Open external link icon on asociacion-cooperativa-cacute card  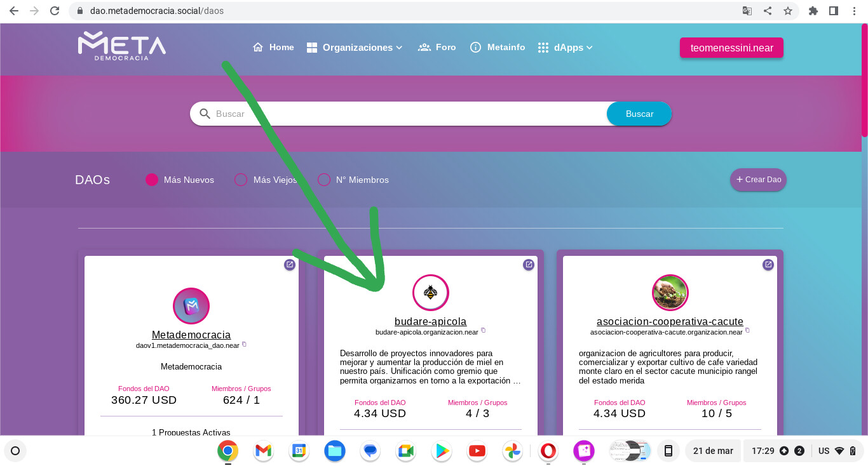768,265
